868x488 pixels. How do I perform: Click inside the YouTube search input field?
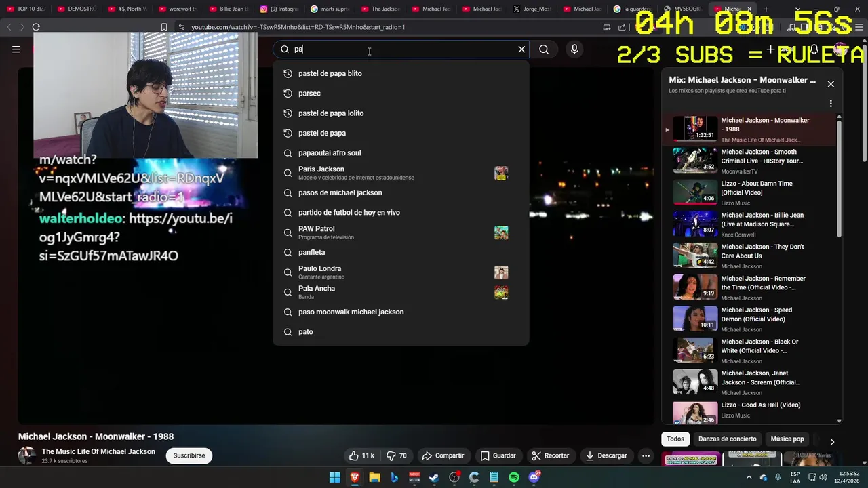pos(403,49)
